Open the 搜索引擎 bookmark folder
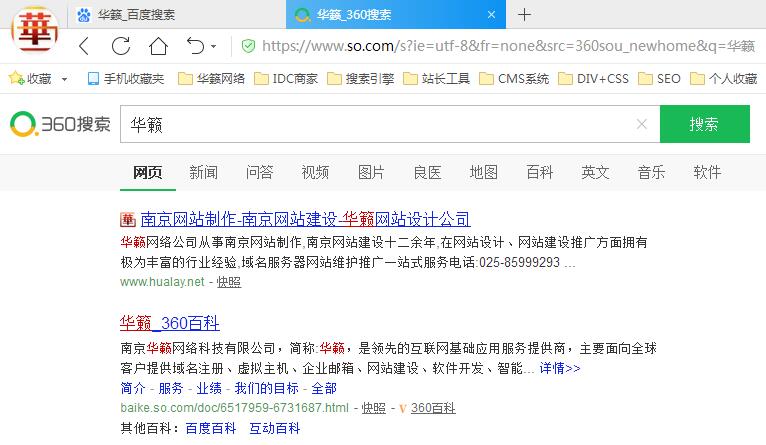Screen dimensions: 766x445 pyautogui.click(x=361, y=79)
